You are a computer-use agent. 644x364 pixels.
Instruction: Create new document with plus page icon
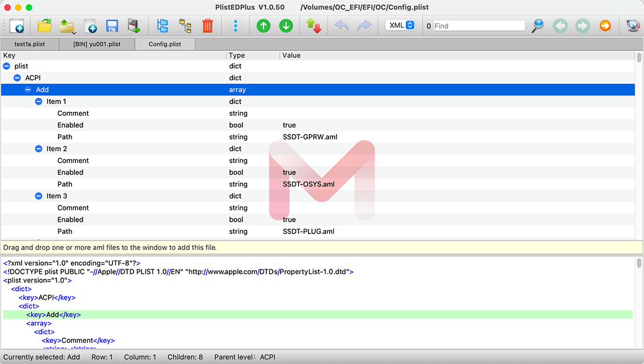[x=90, y=26]
